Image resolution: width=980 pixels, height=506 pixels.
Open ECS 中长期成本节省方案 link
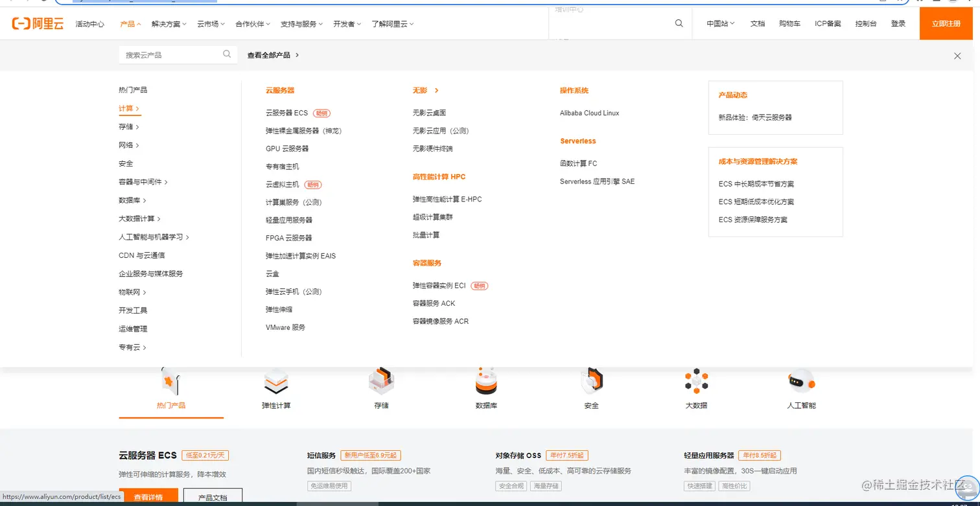coord(756,184)
